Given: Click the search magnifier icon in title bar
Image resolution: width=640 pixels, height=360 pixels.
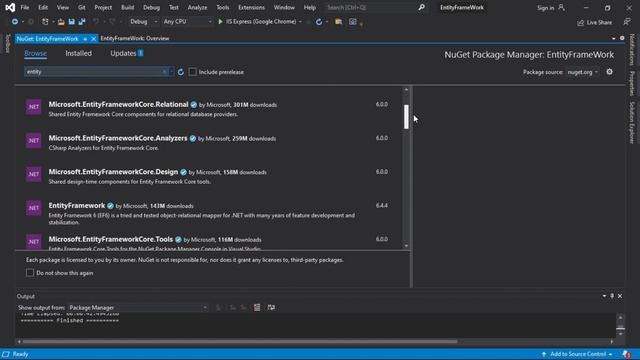Looking at the screenshot, I should 421,7.
